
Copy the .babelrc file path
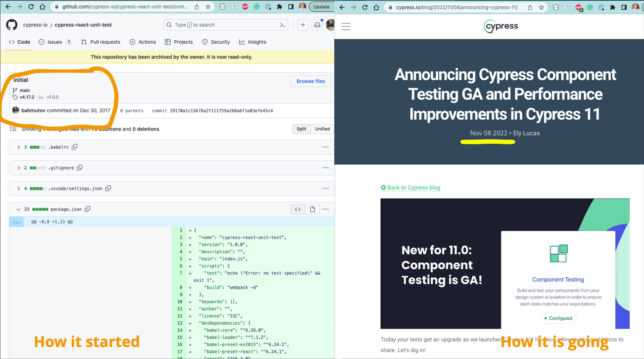point(75,147)
